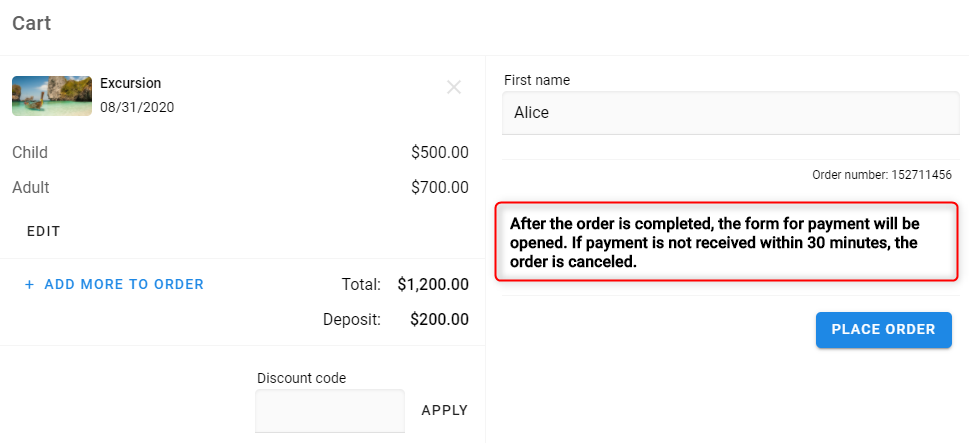The width and height of the screenshot is (969, 443).
Task: Click the $1,200.00 total amount
Action: tap(433, 285)
